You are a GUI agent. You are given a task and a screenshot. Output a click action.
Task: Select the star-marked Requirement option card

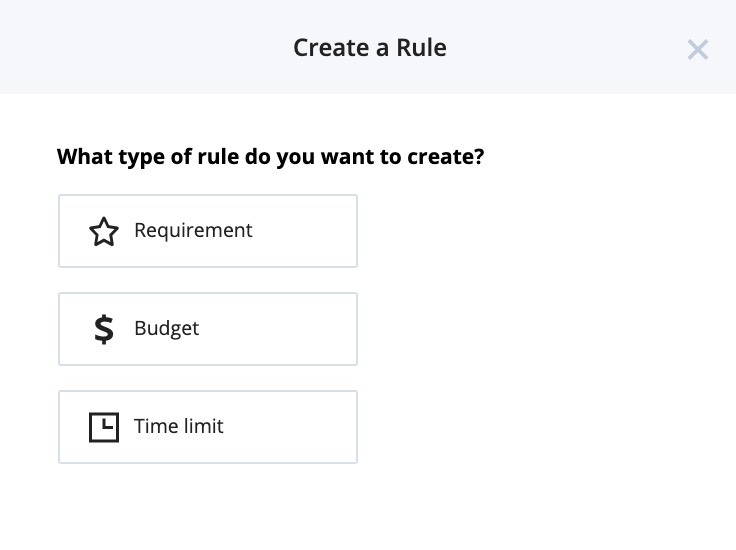[208, 231]
